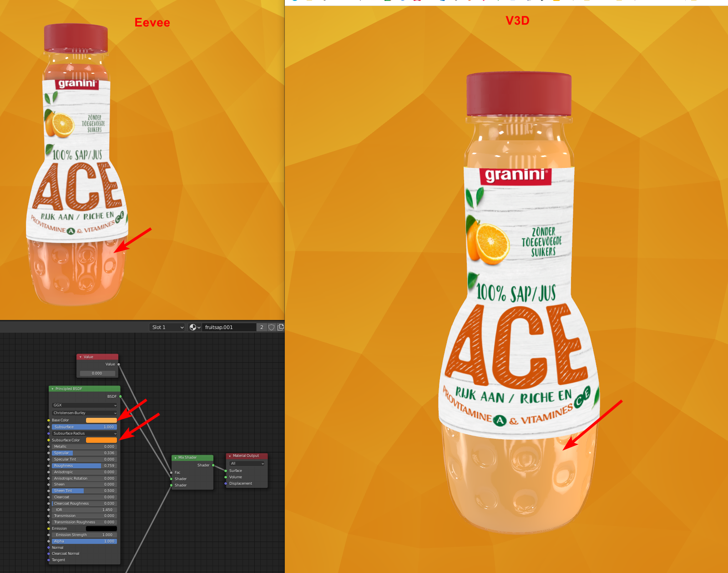The image size is (728, 573).
Task: Click the new material duplicate icon
Action: point(280,327)
